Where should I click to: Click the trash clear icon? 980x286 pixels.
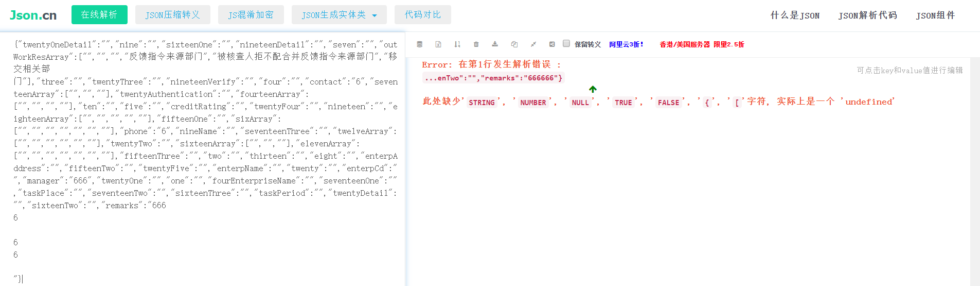[476, 44]
